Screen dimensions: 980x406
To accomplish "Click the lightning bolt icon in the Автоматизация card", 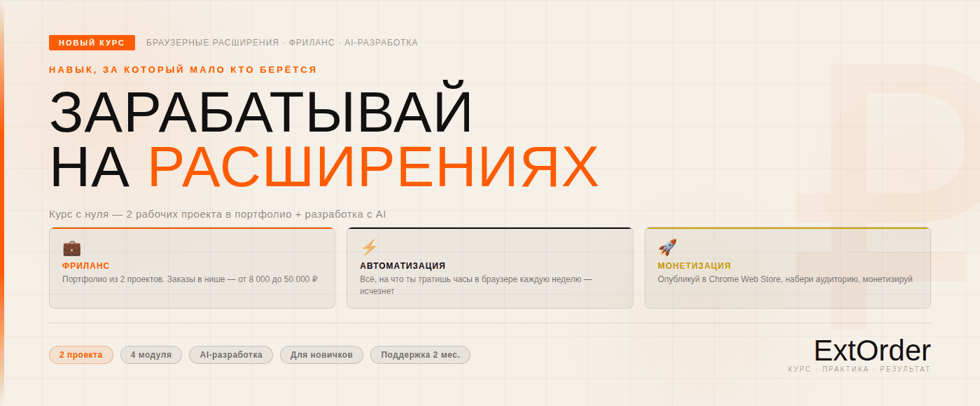I will point(369,248).
